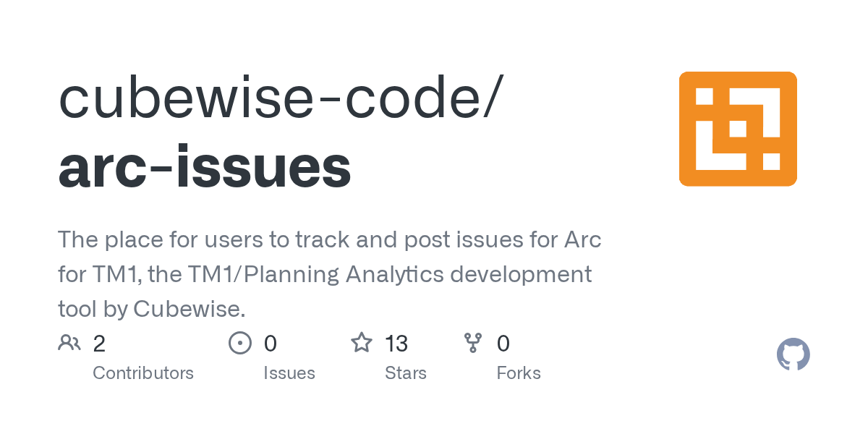The image size is (868, 434).
Task: Select the Contributors label
Action: tap(143, 373)
